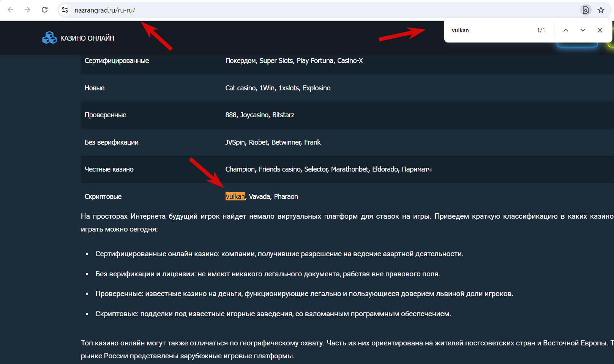Viewport: 614px width, 364px height.
Task: Click the blue outlined header button
Action: pyautogui.click(x=577, y=45)
